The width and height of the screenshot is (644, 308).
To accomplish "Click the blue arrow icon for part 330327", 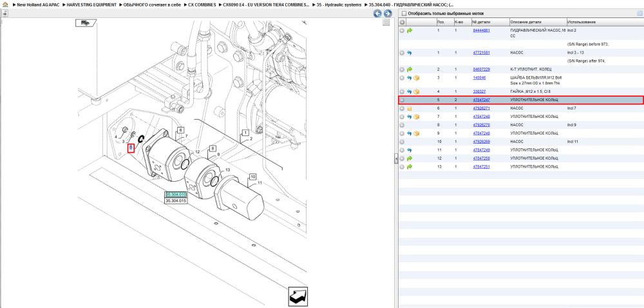I will tap(410, 91).
